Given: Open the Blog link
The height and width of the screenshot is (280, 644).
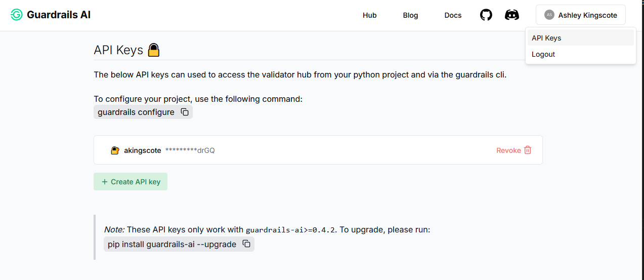Looking at the screenshot, I should (410, 15).
